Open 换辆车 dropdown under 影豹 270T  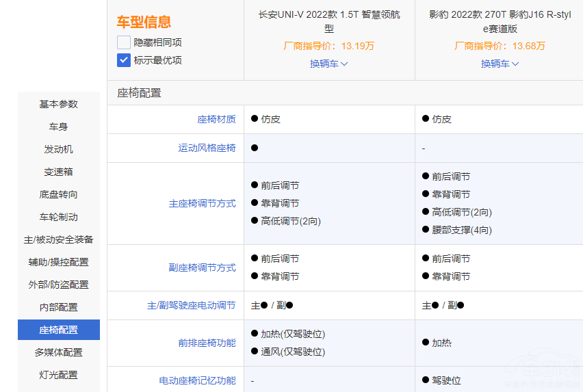pos(500,64)
